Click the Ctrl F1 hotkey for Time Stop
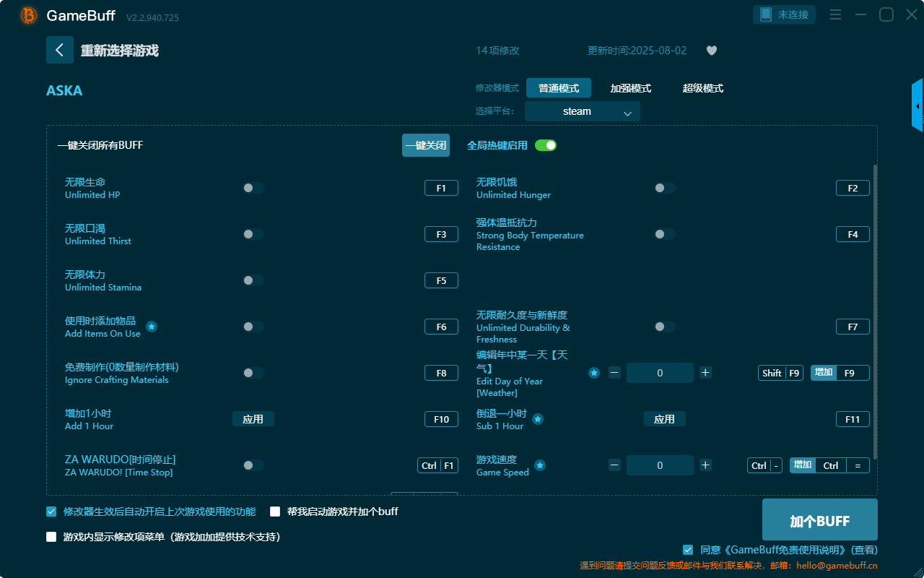Screen dimensions: 924x578 tap(437, 465)
